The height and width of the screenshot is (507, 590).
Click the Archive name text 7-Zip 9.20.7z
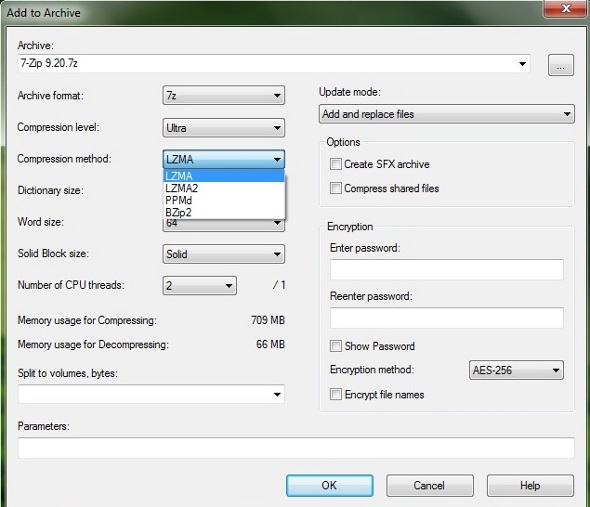[49, 63]
